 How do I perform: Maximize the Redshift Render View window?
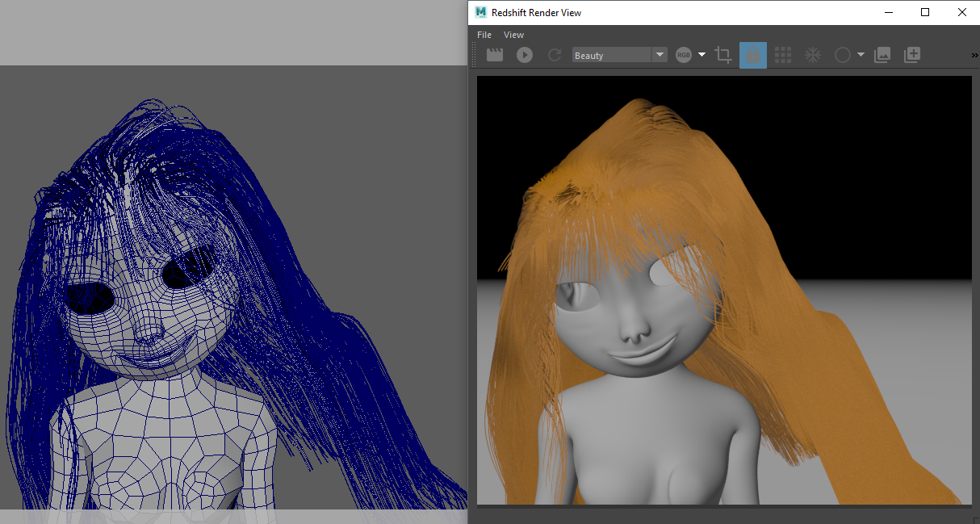click(x=925, y=12)
